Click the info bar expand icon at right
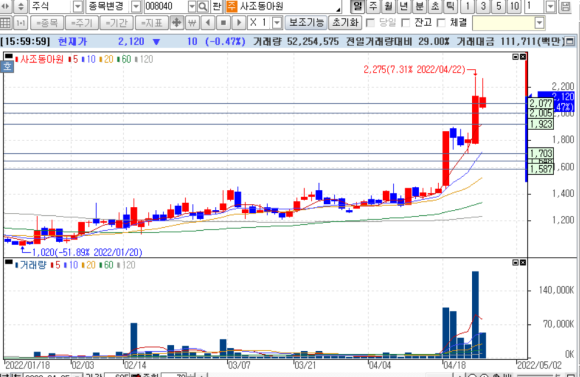This screenshot has height=377, width=580. (x=570, y=41)
